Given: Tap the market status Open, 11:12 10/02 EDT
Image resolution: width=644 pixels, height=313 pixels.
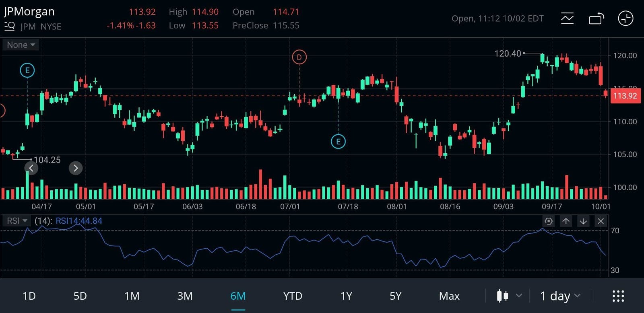Looking at the screenshot, I should [x=497, y=19].
